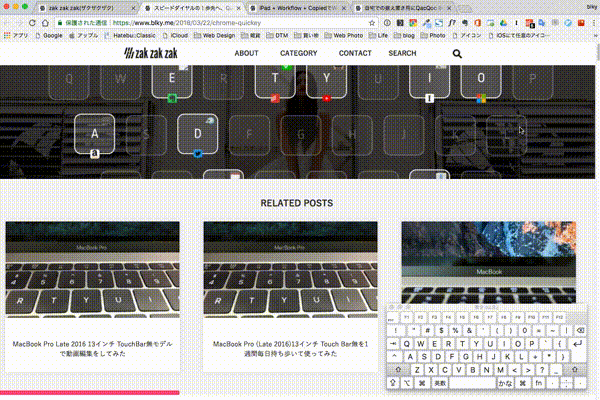Go to Chrome home page
600x400 pixels.
[45, 23]
